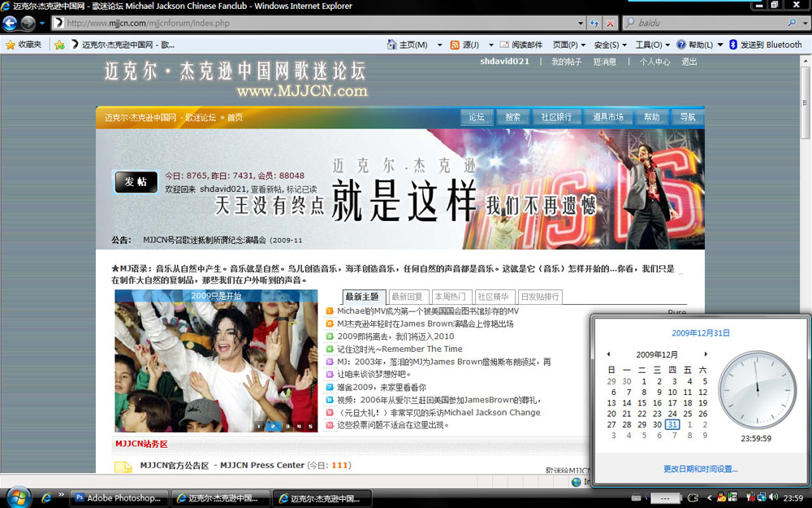Viewport: 812px width, 508px height.
Task: Open Community Bank (社区银行) nav button
Action: click(557, 117)
